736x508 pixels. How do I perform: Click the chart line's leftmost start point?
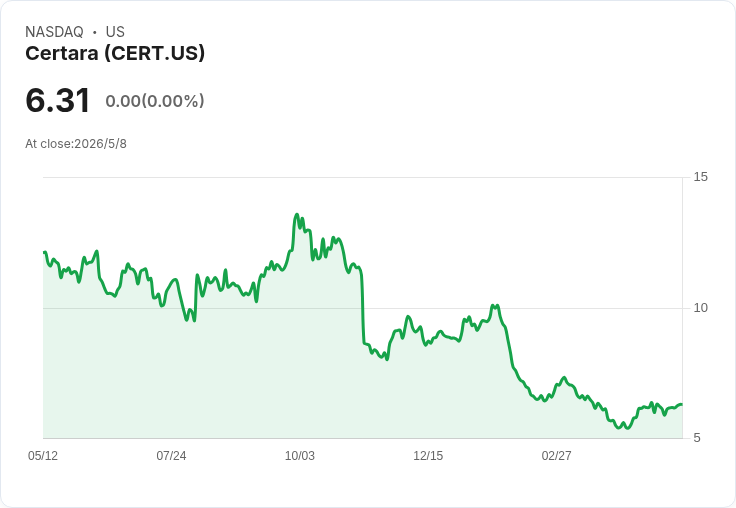(x=44, y=252)
